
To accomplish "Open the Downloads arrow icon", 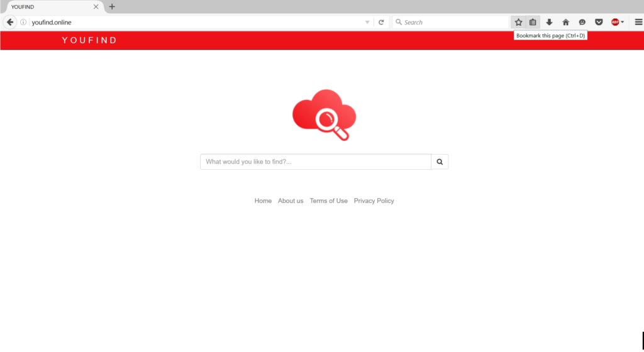I will click(549, 22).
